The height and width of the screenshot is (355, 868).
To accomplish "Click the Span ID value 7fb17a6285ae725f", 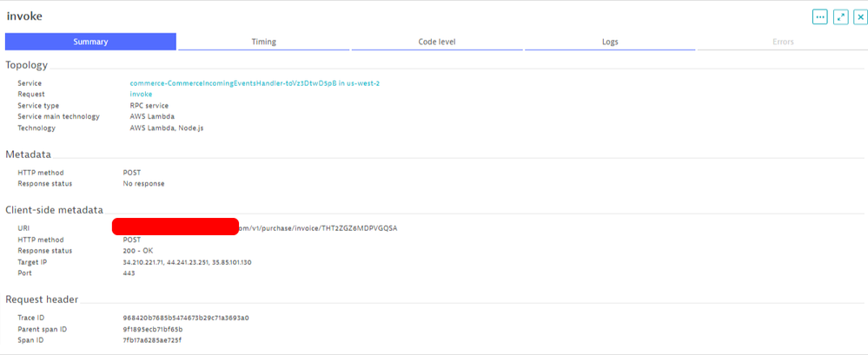I will coord(152,339).
